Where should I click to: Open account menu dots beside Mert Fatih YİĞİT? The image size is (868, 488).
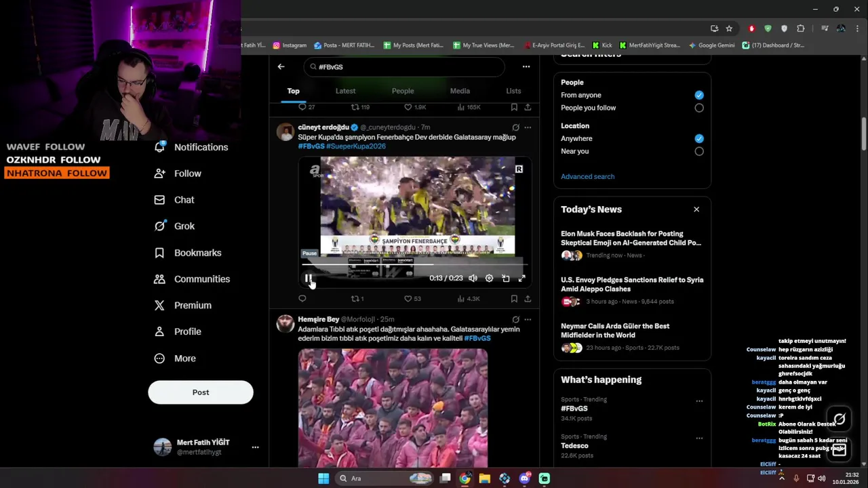(x=255, y=447)
